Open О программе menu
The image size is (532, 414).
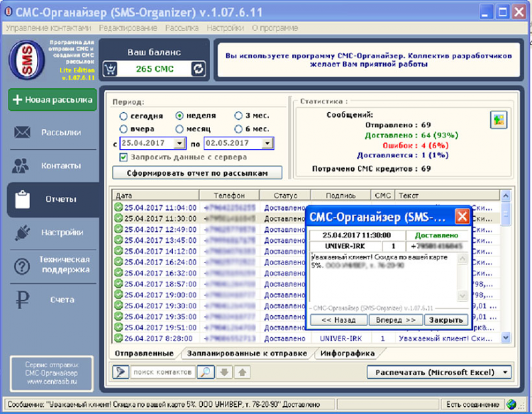point(275,28)
